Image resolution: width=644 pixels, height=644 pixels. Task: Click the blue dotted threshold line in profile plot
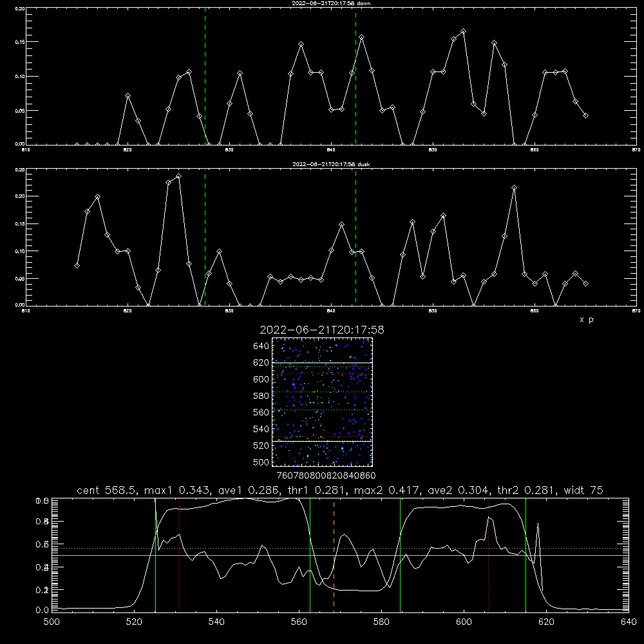tap(340, 548)
